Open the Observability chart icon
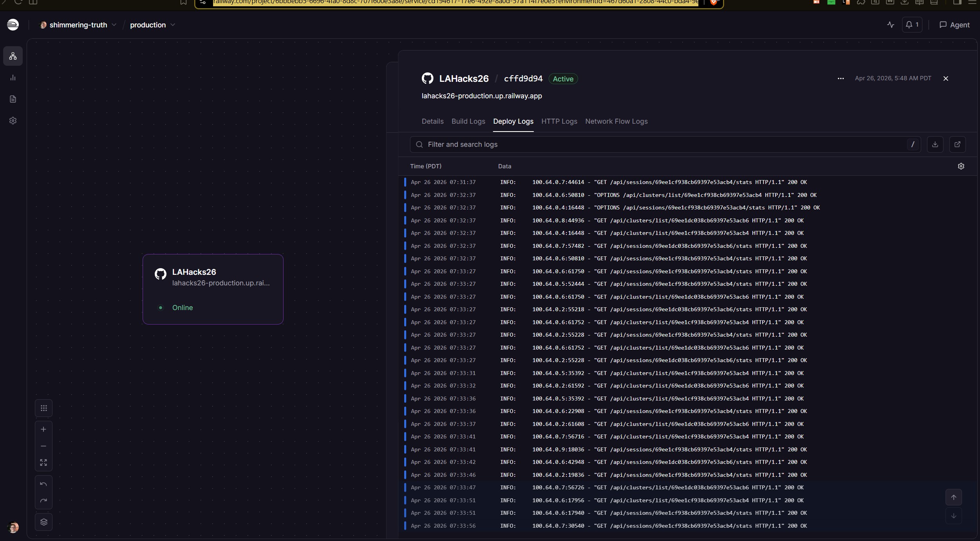Screen dimensions: 980x541 [x=13, y=78]
